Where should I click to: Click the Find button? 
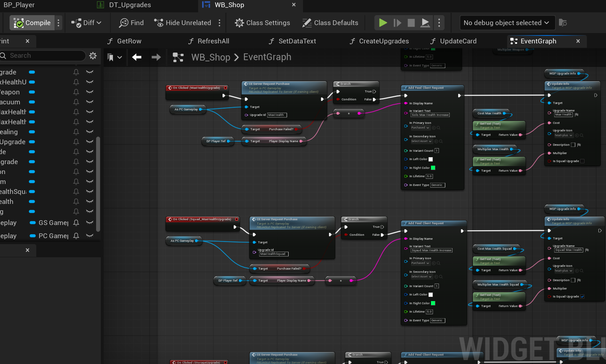tap(132, 23)
